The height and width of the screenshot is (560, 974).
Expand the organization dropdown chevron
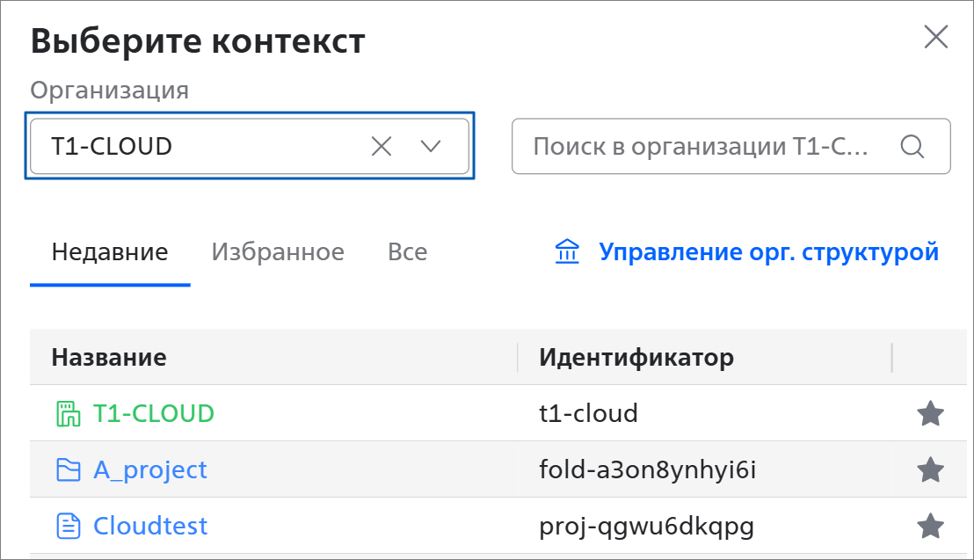(x=431, y=147)
